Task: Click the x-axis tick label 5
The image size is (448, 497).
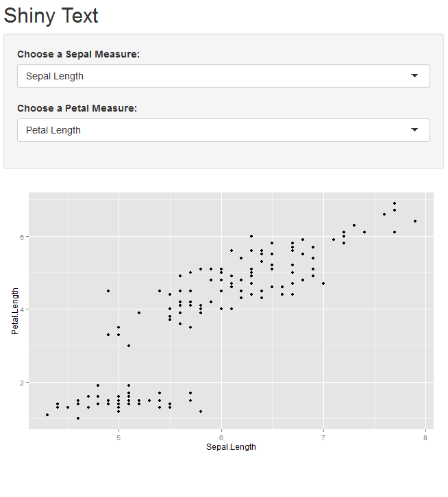Action: [x=119, y=437]
